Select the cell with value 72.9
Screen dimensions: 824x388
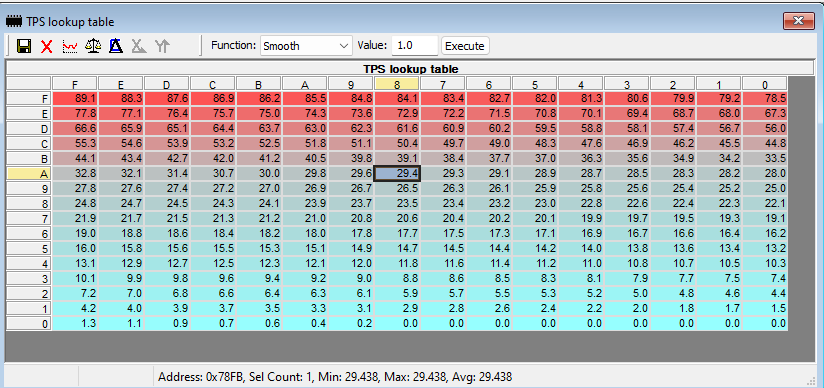point(397,113)
